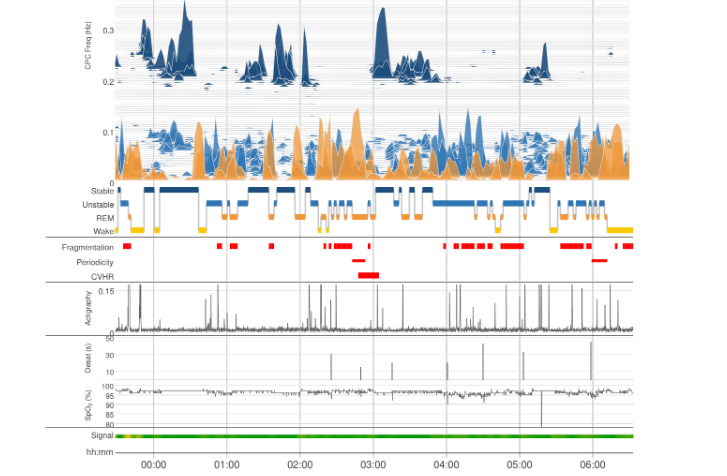The image size is (727, 476).
Task: Click the yellow Wake segment at night's end
Action: [x=621, y=231]
